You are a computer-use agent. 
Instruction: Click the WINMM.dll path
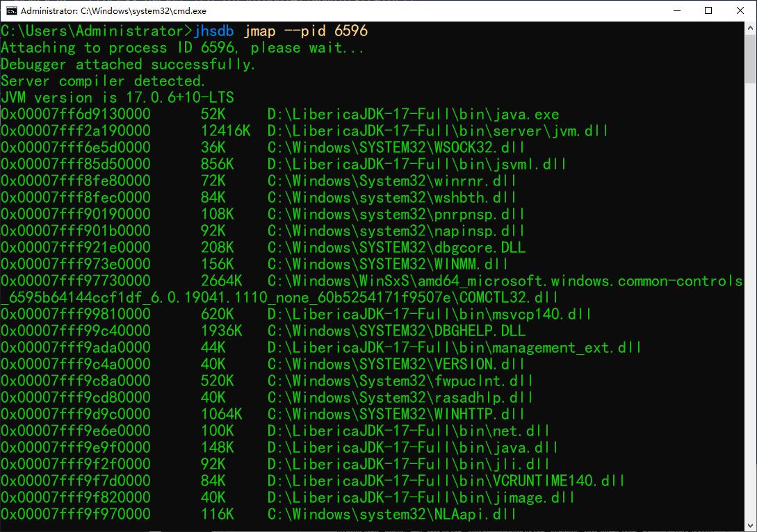pyautogui.click(x=388, y=264)
